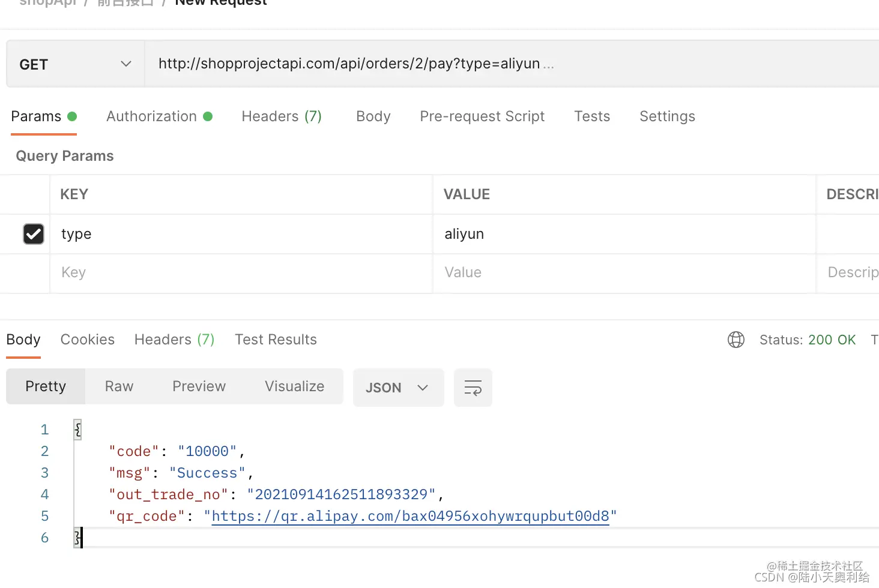This screenshot has width=879, height=588.
Task: Click the empty Key placeholder field
Action: [241, 273]
